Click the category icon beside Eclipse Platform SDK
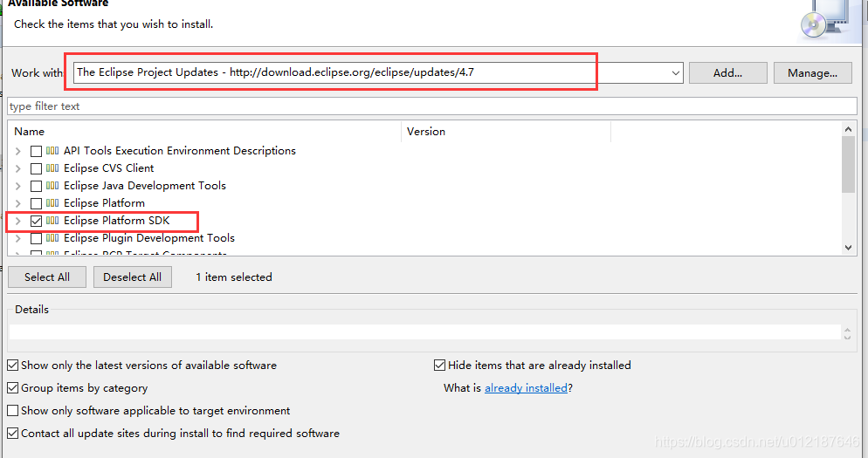868x458 pixels. click(52, 220)
